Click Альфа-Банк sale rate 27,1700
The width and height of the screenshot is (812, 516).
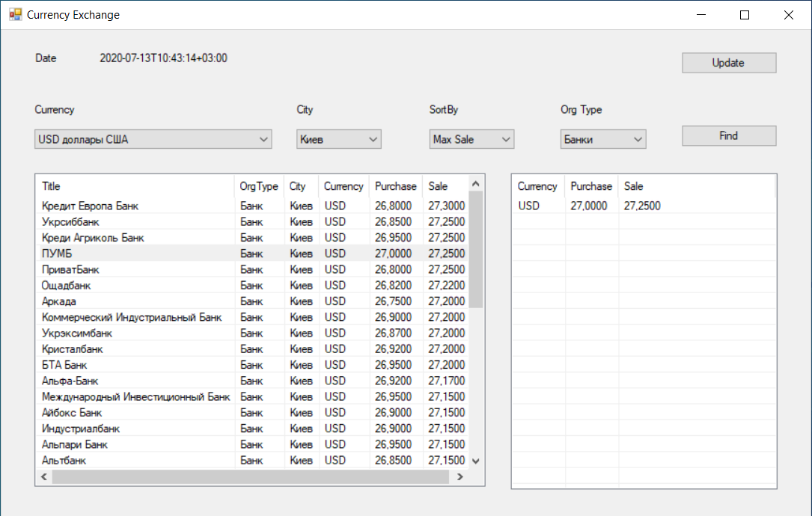[446, 381]
